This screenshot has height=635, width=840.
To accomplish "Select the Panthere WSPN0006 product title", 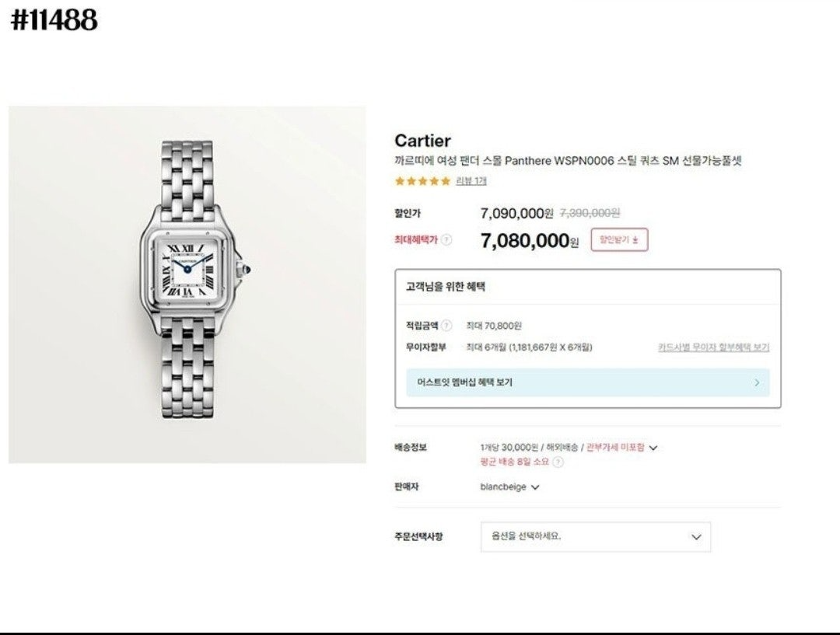I will pos(568,161).
